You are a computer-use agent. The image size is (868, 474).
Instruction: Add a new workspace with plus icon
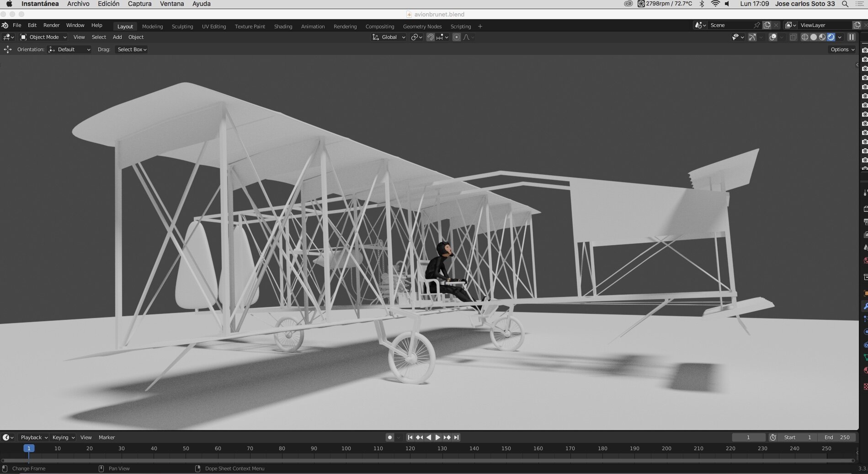tap(480, 27)
